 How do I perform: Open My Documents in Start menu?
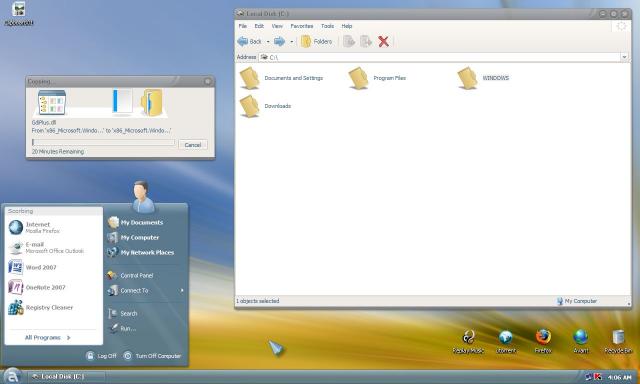click(x=135, y=222)
